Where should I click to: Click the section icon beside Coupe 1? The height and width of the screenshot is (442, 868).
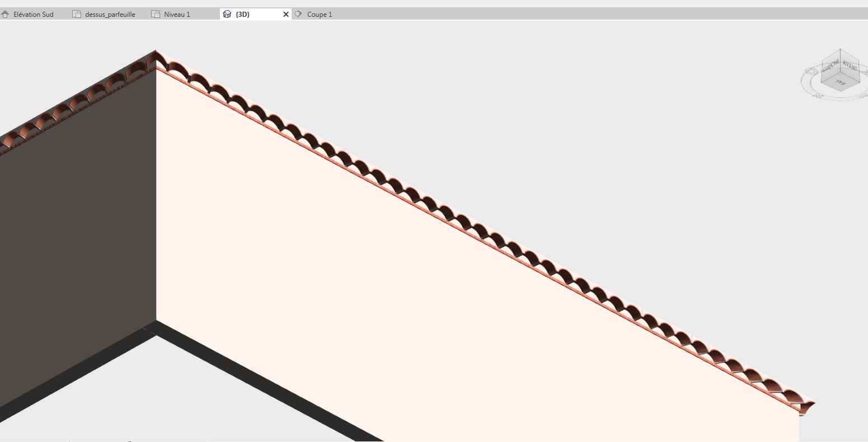tap(298, 15)
